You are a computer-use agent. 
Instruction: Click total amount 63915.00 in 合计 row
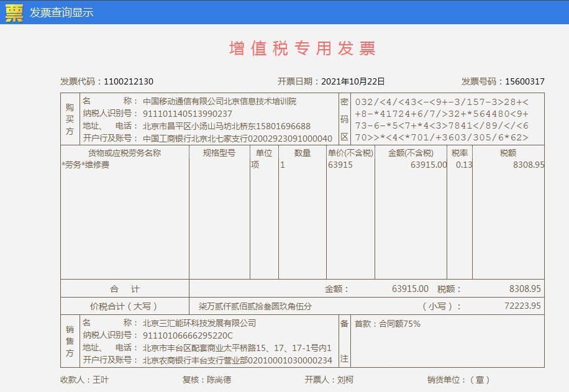coord(410,288)
